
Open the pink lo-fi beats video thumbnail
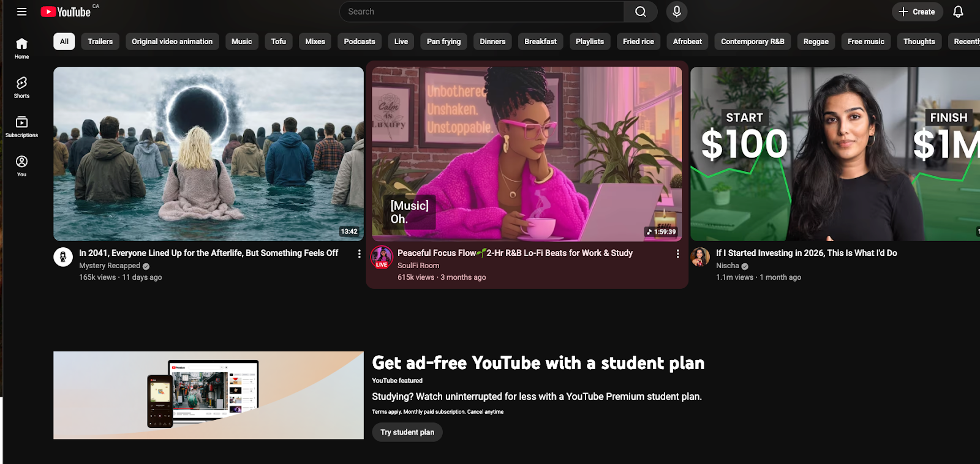click(527, 154)
